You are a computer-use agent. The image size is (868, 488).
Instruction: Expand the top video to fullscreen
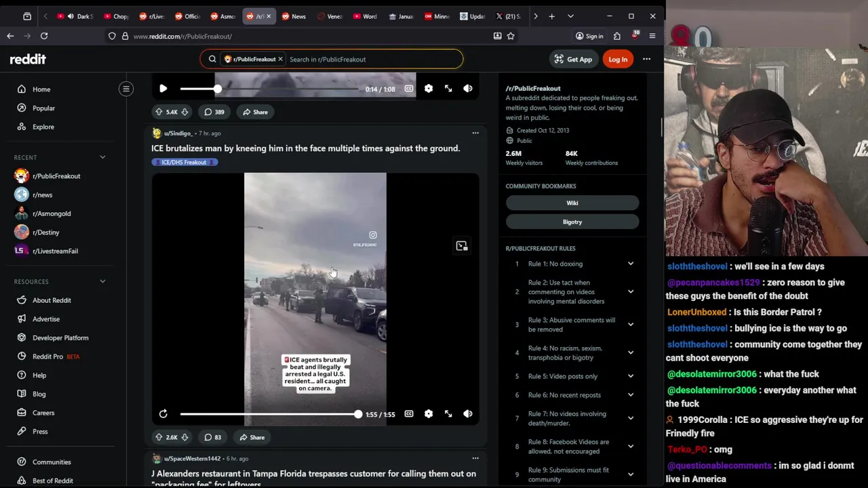[x=448, y=89]
